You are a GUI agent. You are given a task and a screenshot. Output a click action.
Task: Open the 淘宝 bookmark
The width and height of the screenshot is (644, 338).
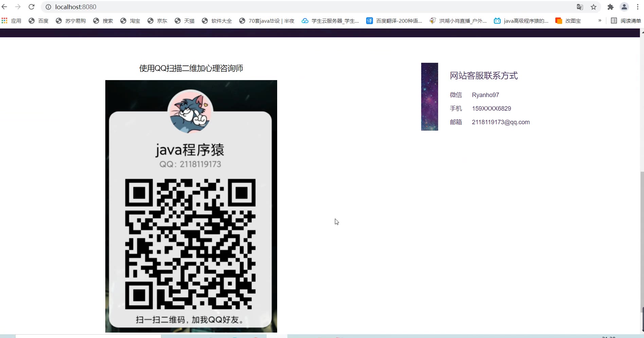(130, 21)
